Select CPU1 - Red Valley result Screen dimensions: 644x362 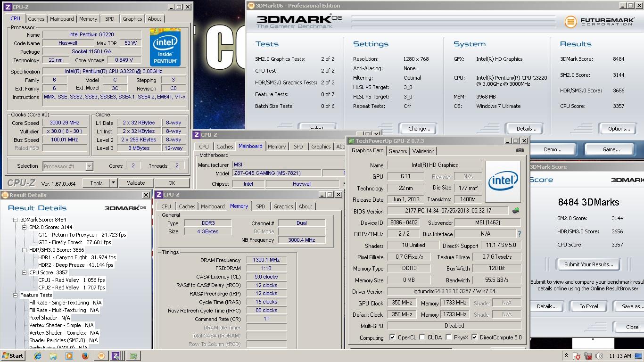(72, 280)
